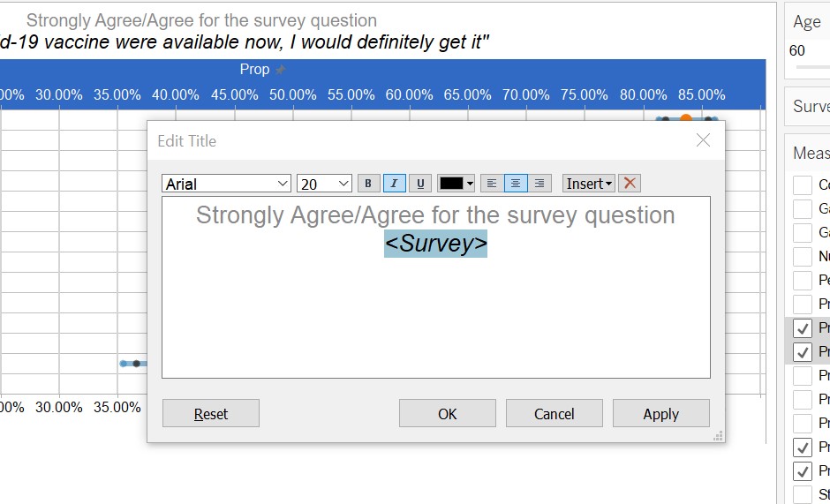The height and width of the screenshot is (504, 830).
Task: Click the highlighted <Survey> field in editor
Action: [x=435, y=244]
